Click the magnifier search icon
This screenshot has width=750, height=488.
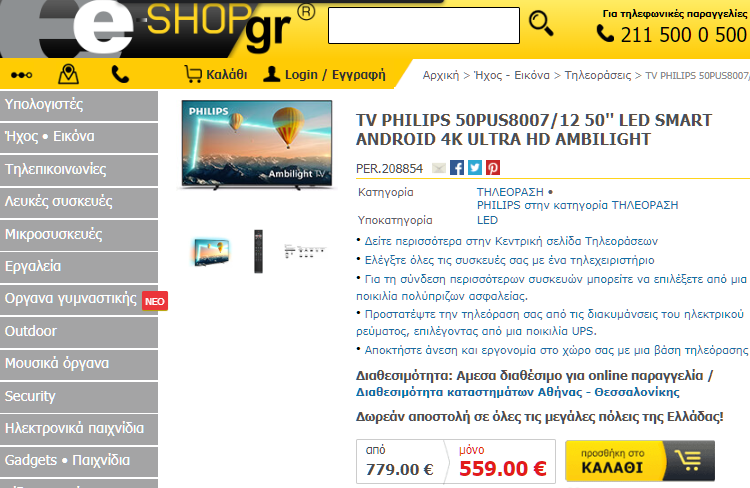click(x=541, y=24)
